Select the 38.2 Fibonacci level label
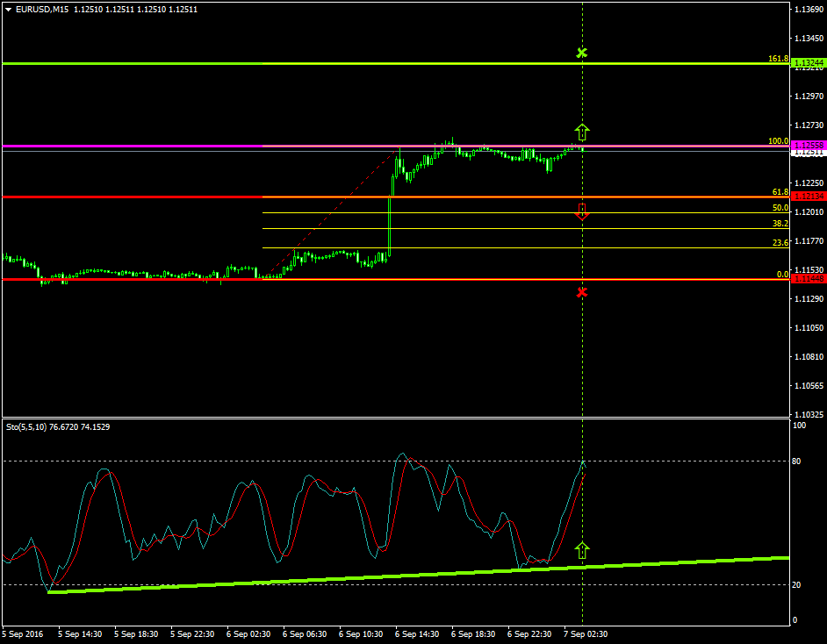The width and height of the screenshot is (827, 644). [780, 224]
